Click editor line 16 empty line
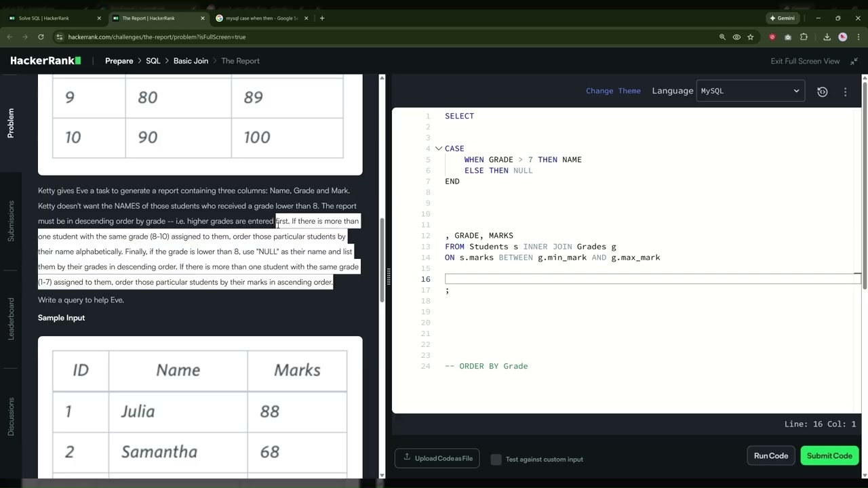This screenshot has height=488, width=868. [x=652, y=279]
